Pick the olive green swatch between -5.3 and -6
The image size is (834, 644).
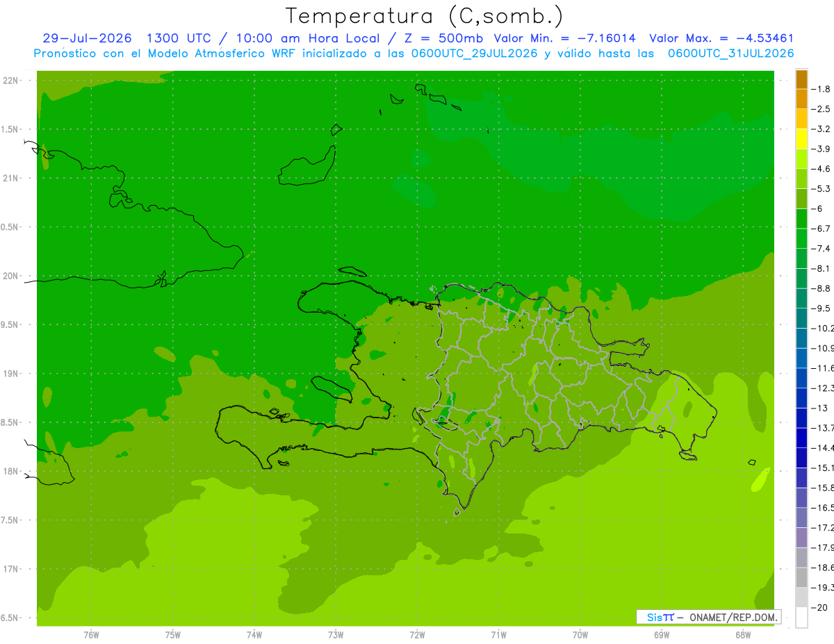[801, 199]
